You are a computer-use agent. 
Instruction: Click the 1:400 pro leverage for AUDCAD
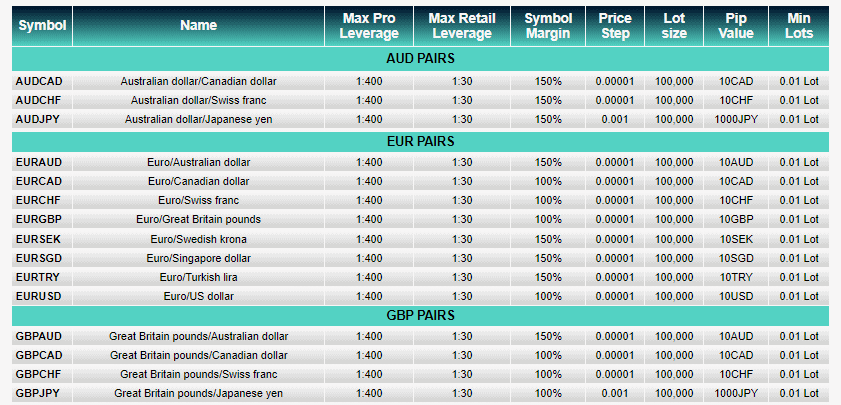coord(369,82)
